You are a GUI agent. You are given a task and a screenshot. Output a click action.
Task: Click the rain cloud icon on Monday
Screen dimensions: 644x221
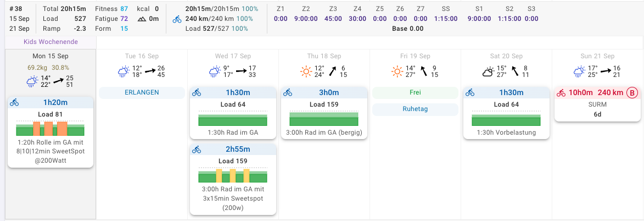[x=32, y=81]
